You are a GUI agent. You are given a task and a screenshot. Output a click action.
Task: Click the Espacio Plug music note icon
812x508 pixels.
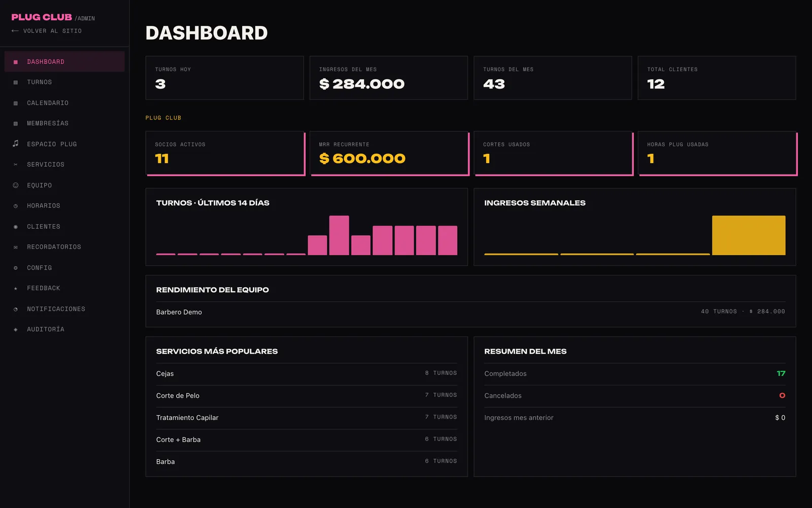point(16,144)
